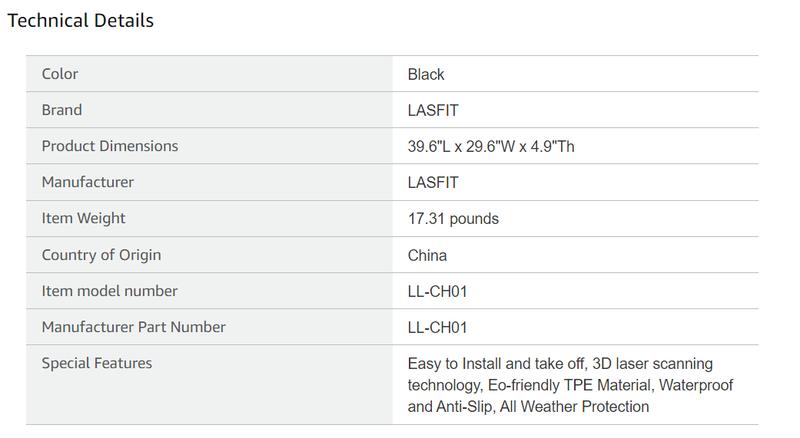
Task: Click the 39.6"L x 29.6"W x 4.9"Th dimensions value
Action: point(491,146)
